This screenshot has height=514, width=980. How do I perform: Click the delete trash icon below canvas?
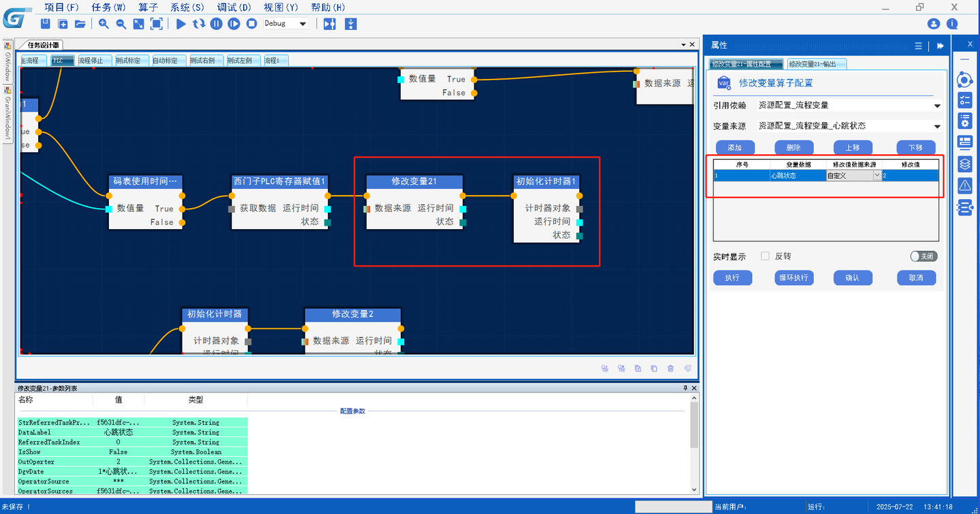670,369
